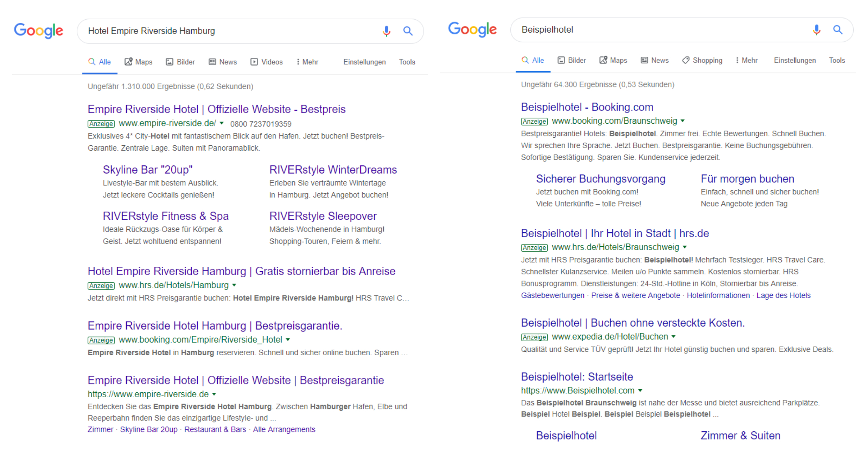The image size is (868, 454).
Task: Open Maps tab in left results page
Action: click(x=138, y=62)
